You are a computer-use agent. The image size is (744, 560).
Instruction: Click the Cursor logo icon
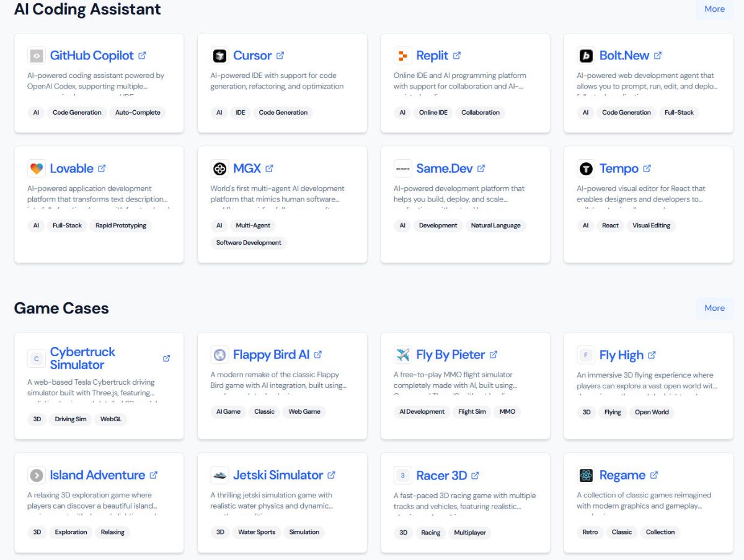click(x=219, y=55)
